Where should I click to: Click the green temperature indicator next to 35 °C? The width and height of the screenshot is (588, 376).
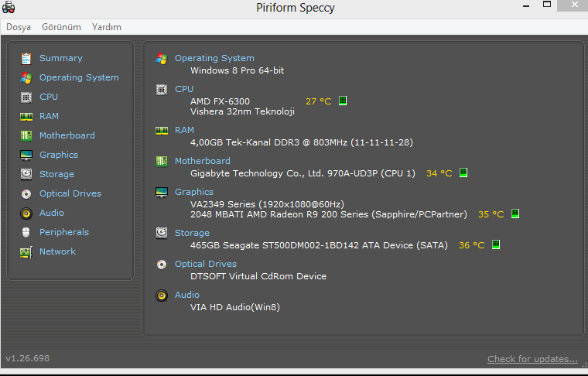(x=515, y=214)
